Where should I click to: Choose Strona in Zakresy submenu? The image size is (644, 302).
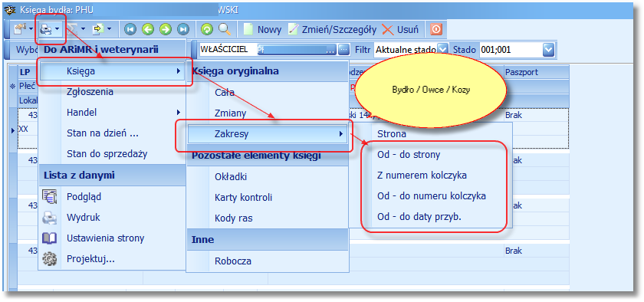(430, 134)
